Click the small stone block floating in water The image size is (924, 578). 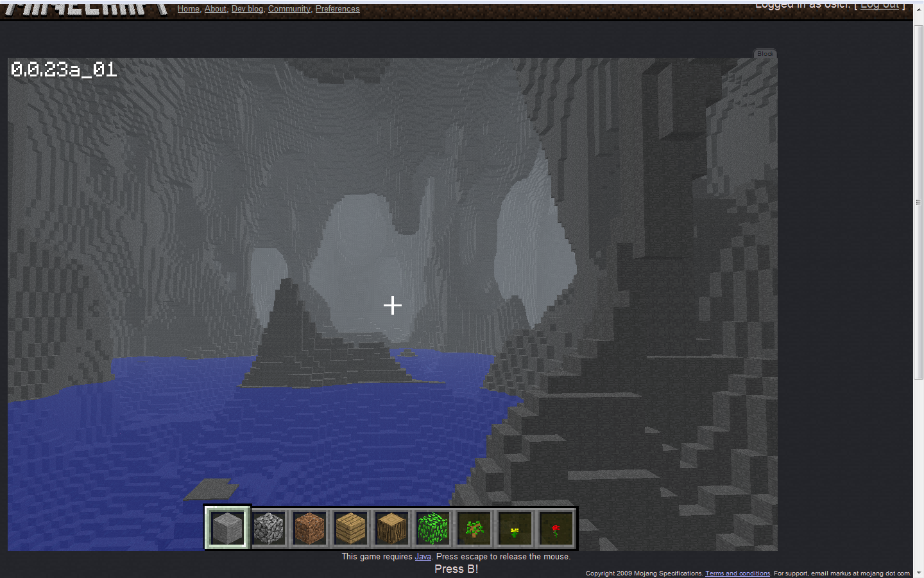210,489
